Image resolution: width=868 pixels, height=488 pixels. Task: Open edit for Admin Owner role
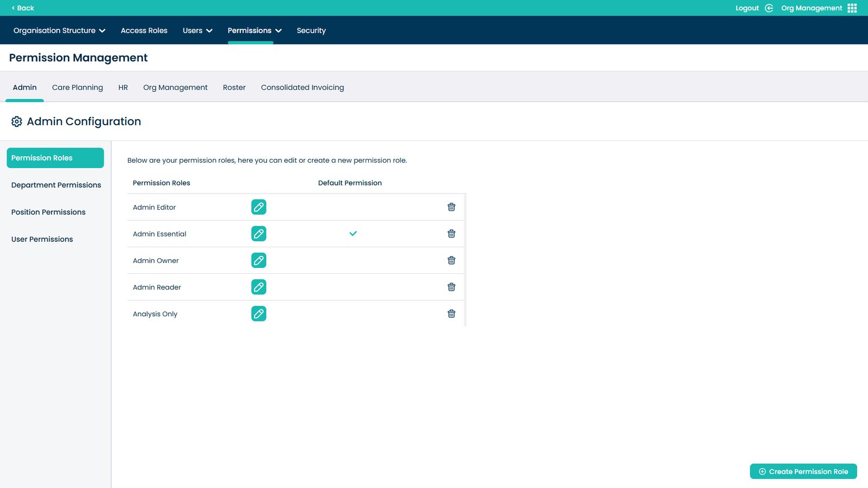(259, 260)
